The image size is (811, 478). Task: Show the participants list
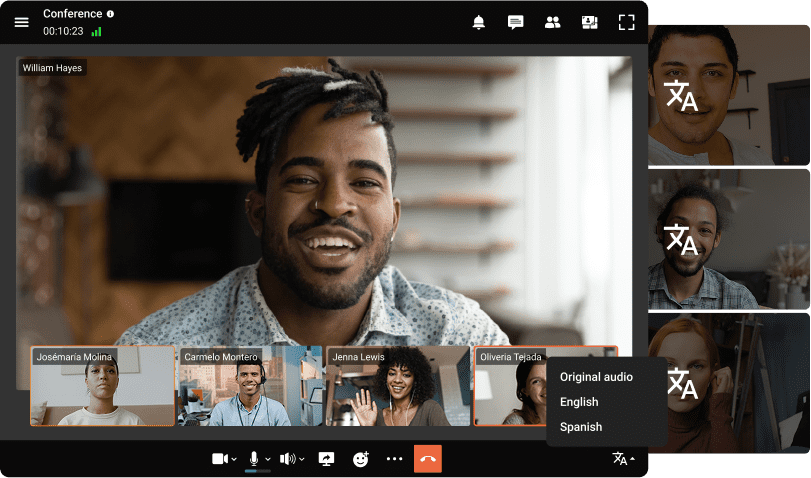coord(552,22)
